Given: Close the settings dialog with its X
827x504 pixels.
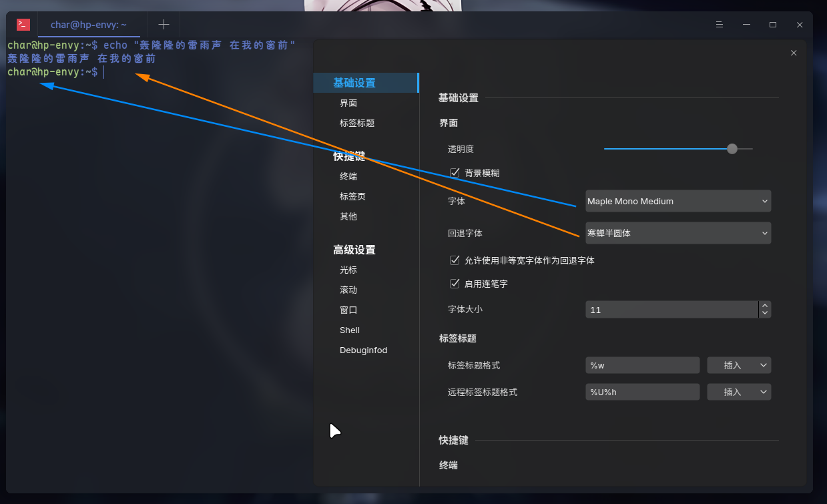Looking at the screenshot, I should (x=794, y=53).
